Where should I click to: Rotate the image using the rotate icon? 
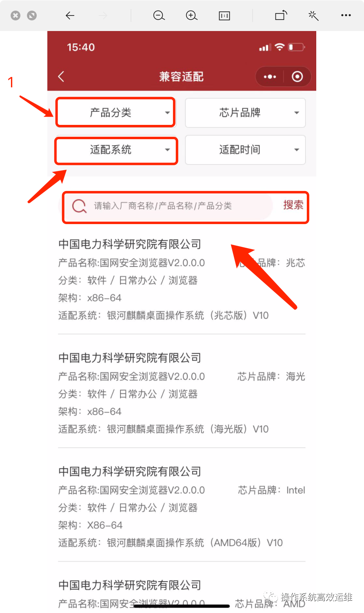click(x=281, y=16)
